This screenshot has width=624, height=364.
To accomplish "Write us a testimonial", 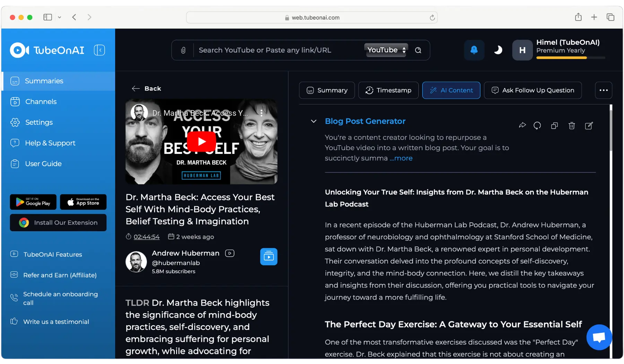I will coord(56,322).
